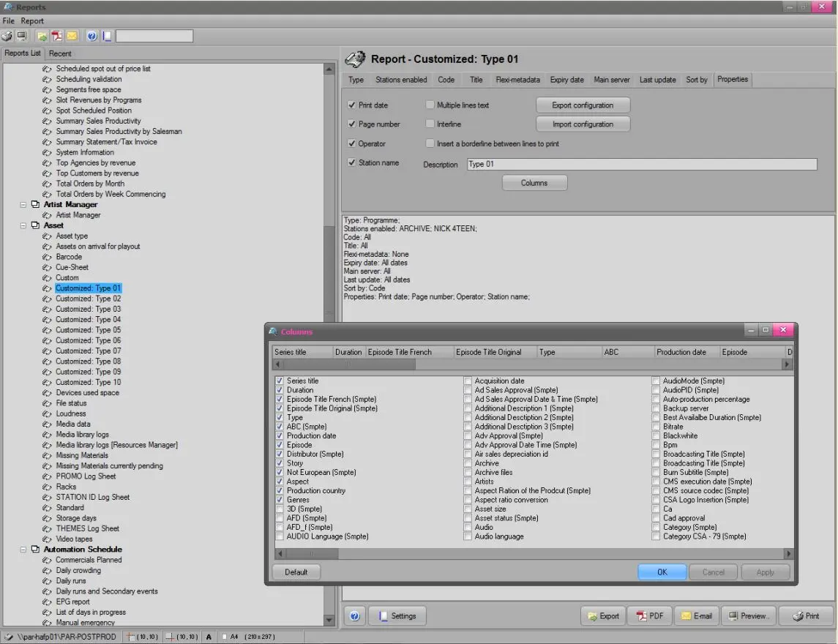This screenshot has width=838, height=644.
Task: Collapse the Automation Schedule tree group
Action: pos(23,550)
